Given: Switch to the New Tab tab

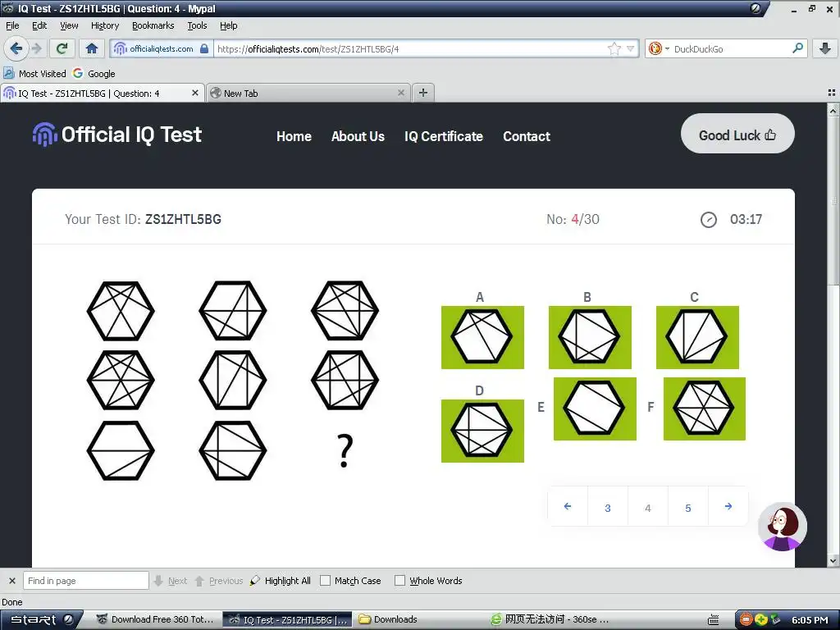Looking at the screenshot, I should pos(308,94).
